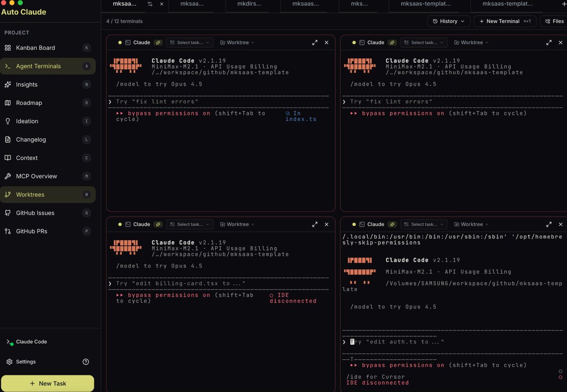Click the sparkle badge in top-right terminal

(392, 43)
